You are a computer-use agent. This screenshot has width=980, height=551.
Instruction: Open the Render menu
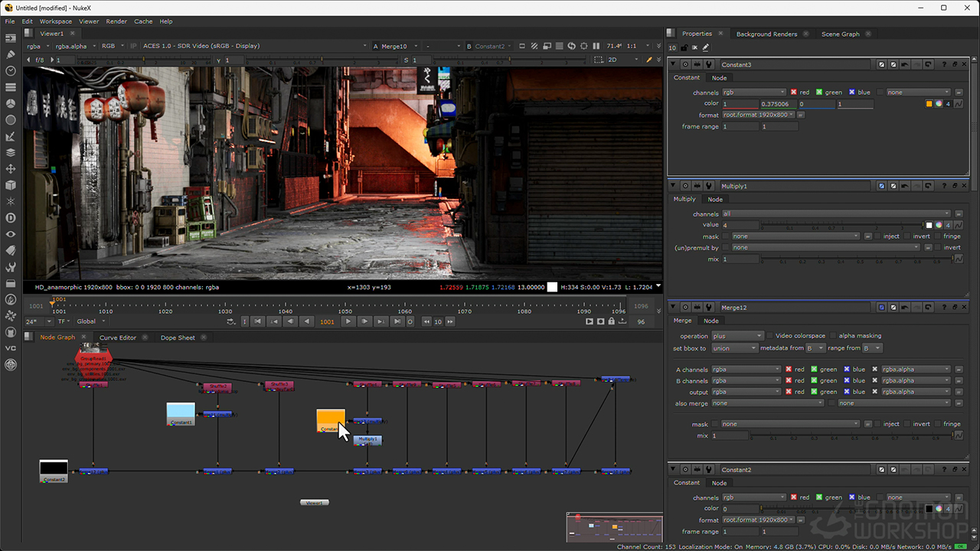coord(116,21)
